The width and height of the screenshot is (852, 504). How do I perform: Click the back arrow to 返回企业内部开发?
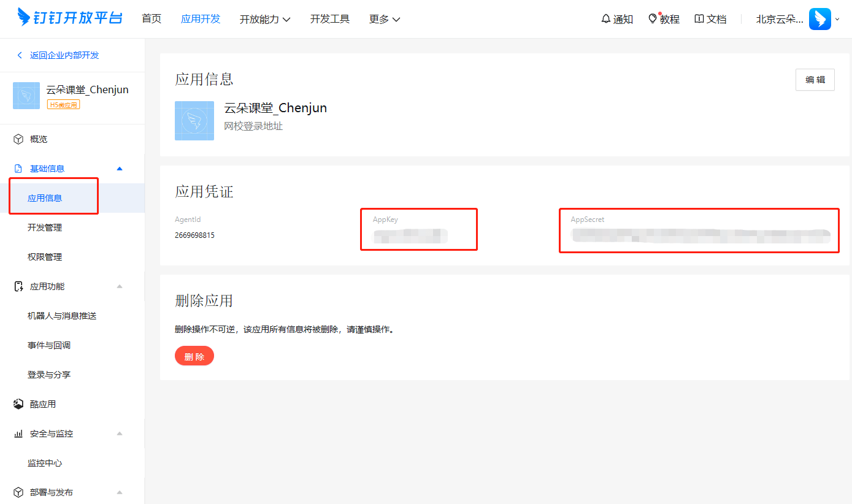click(20, 55)
